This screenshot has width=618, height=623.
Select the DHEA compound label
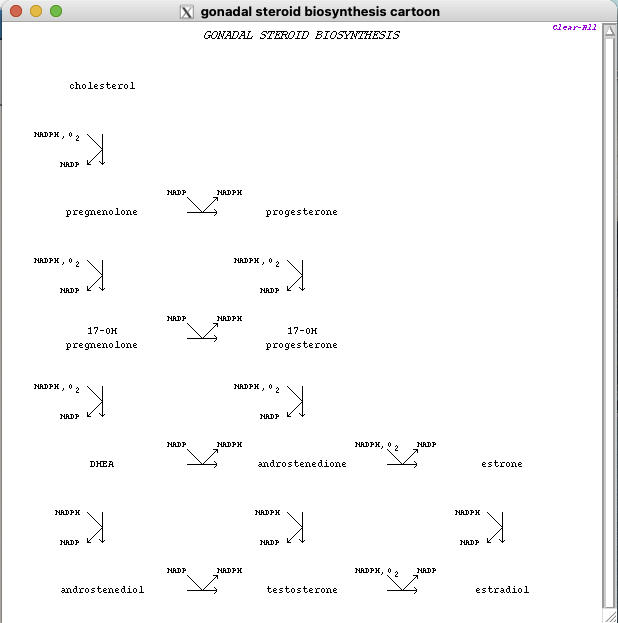pyautogui.click(x=102, y=464)
